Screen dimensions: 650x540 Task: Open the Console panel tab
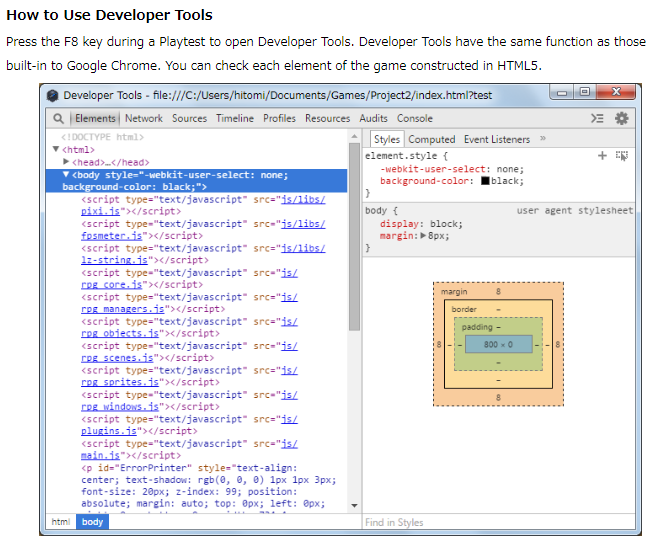415,118
